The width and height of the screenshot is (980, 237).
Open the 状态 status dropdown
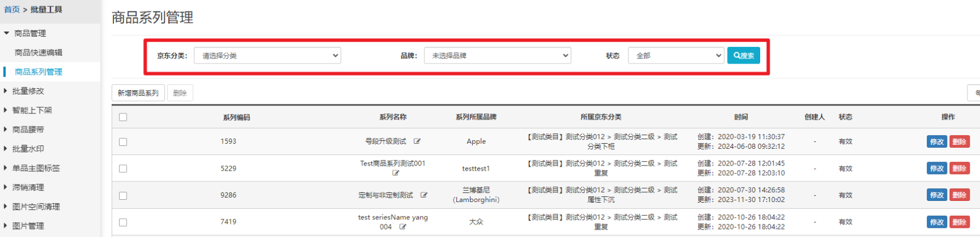click(676, 56)
